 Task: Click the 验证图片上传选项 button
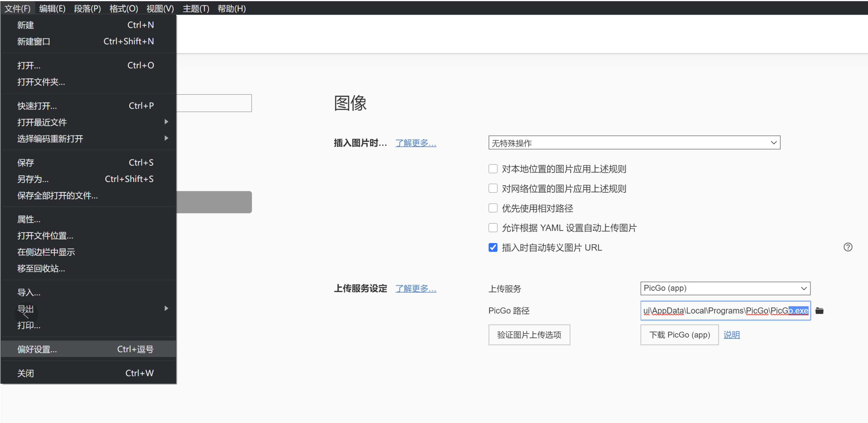(x=529, y=335)
